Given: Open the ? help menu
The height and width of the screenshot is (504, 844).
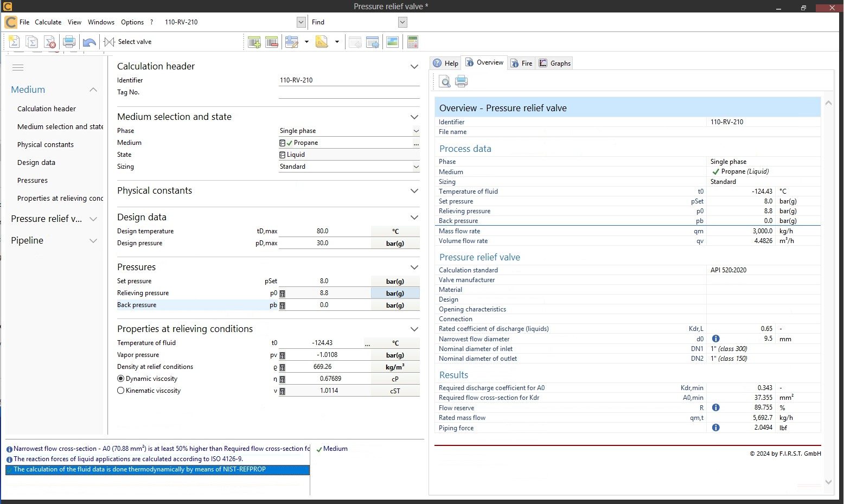Looking at the screenshot, I should [152, 22].
